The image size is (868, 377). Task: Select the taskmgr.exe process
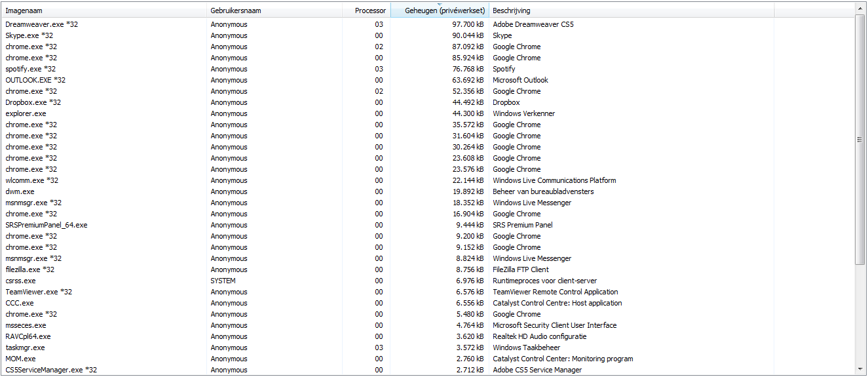(x=25, y=347)
